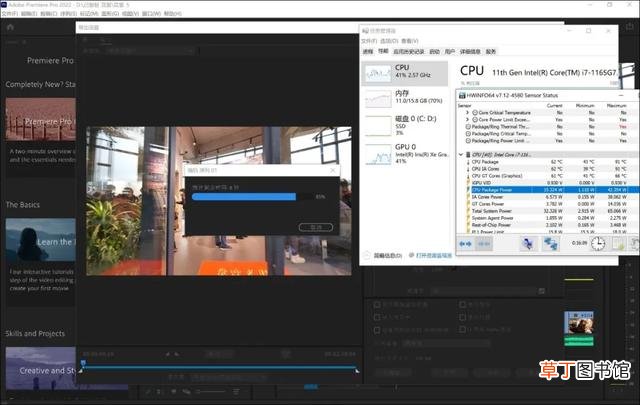Click the sheet icon right of HWiNFO clock
Viewport: 640px width, 405px height.
[618, 244]
